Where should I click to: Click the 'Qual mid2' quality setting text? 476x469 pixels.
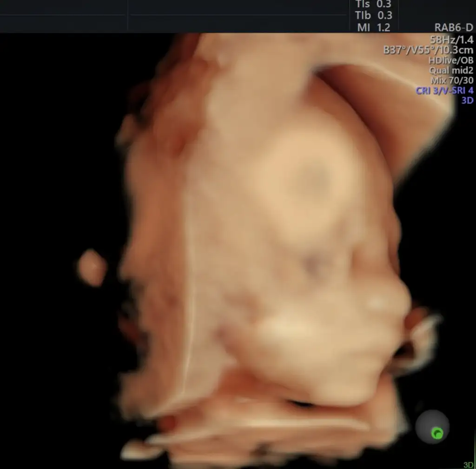[x=451, y=70]
